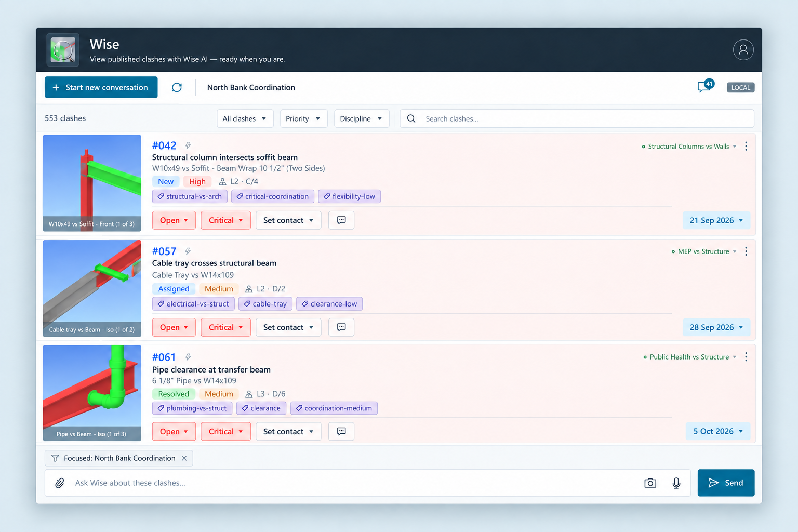Click the LOCAL environment badge

[740, 87]
